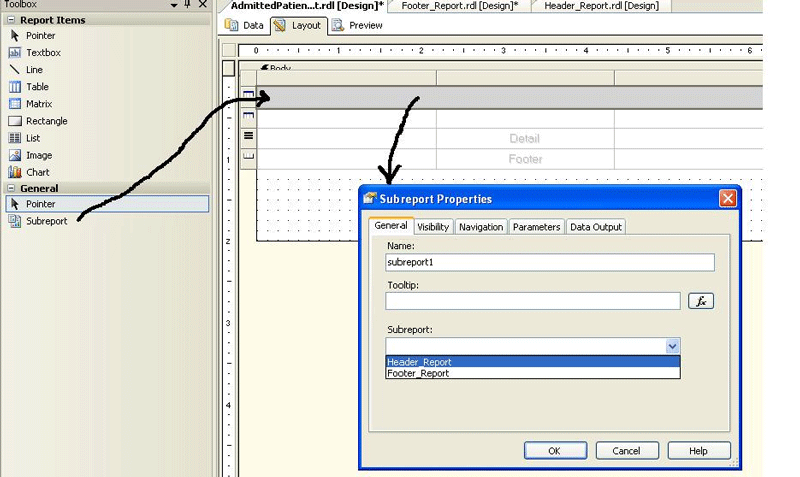Viewport: 800px width, 477px height.
Task: Open the Footer_Report.rdl design tab
Action: click(459, 6)
